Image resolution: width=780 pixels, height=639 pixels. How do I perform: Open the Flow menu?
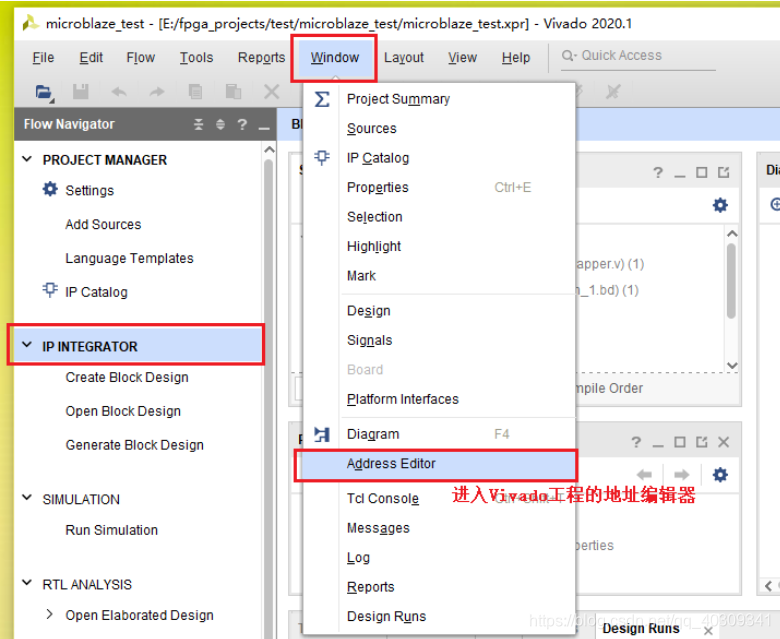(x=141, y=58)
